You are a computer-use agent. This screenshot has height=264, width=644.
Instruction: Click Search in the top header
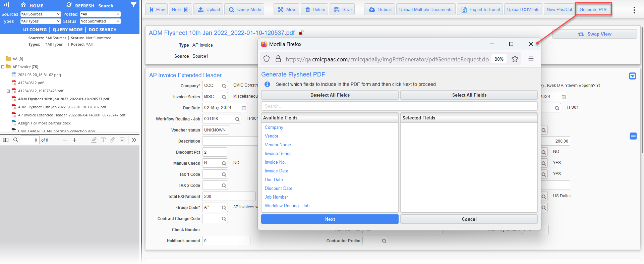tap(106, 6)
